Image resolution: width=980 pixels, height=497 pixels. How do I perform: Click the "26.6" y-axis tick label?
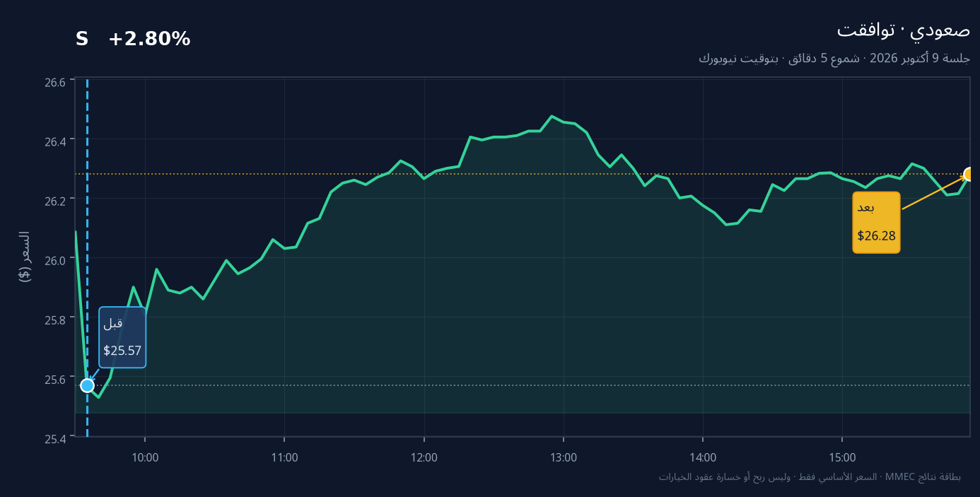pyautogui.click(x=55, y=82)
